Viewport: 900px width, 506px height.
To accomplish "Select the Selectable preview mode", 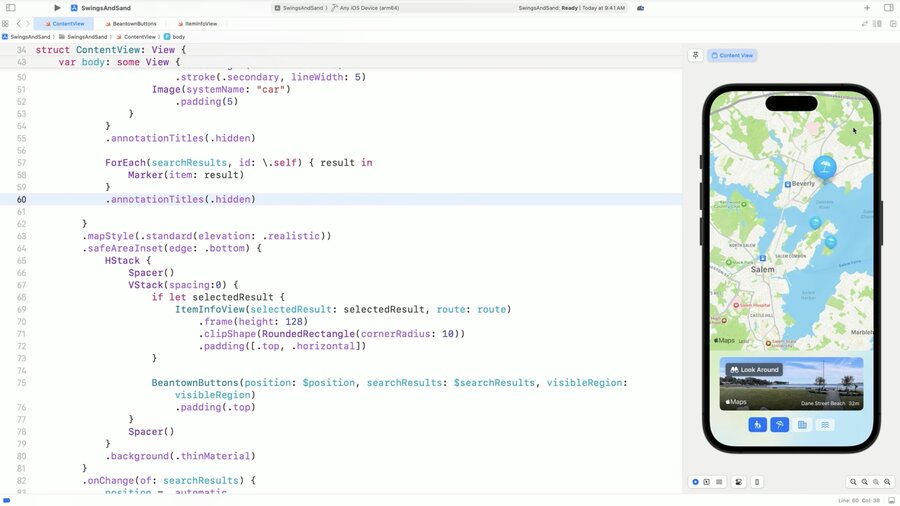I will (707, 482).
